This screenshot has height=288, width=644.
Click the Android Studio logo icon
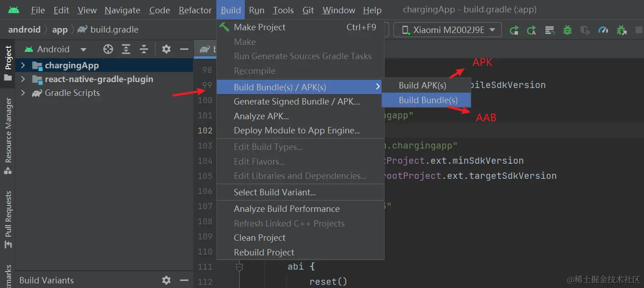pyautogui.click(x=14, y=10)
